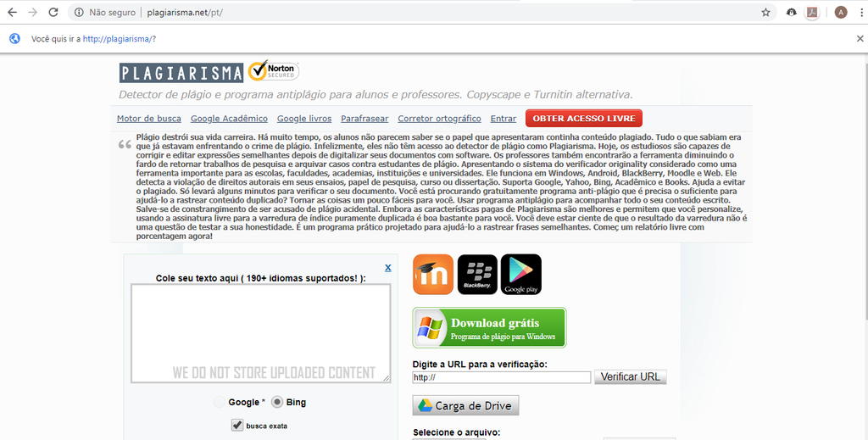Open the PDF extension icon
This screenshot has height=440, width=868.
click(x=812, y=12)
